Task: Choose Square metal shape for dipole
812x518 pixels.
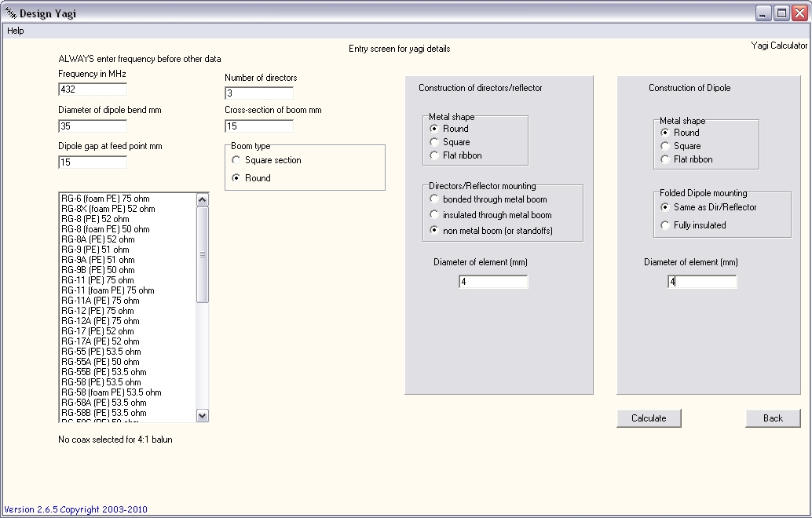Action: tap(681, 146)
